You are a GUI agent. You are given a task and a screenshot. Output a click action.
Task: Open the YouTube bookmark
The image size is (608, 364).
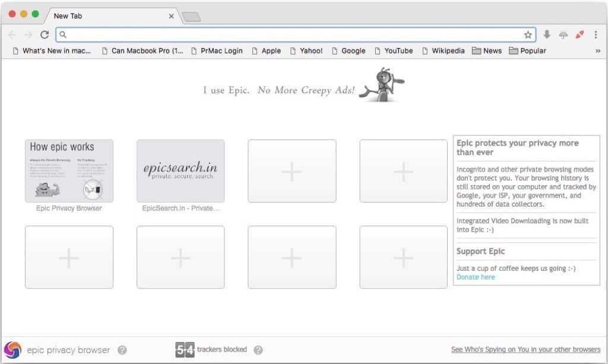[x=394, y=51]
